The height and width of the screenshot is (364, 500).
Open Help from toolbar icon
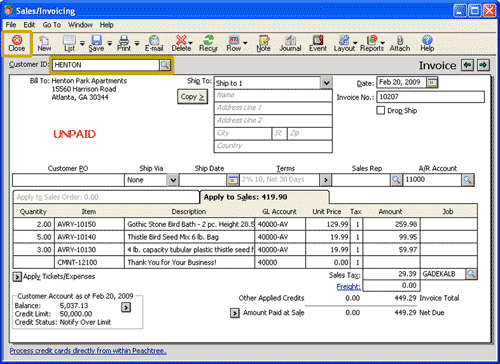pyautogui.click(x=427, y=44)
